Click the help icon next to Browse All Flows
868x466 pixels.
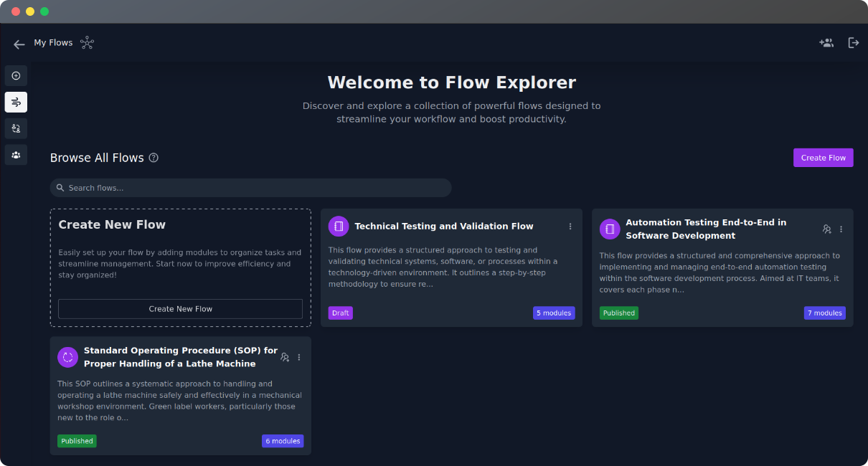coord(154,157)
